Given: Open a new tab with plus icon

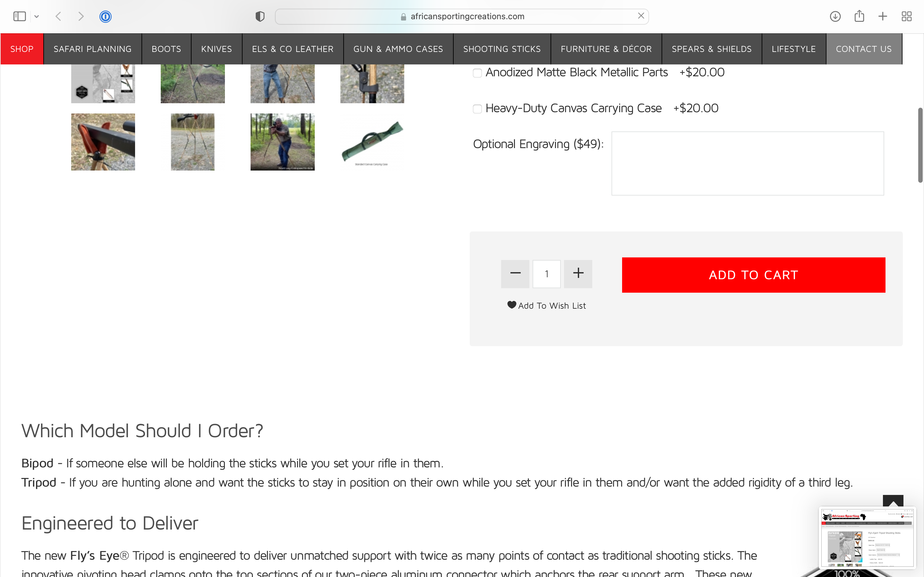Looking at the screenshot, I should click(883, 16).
